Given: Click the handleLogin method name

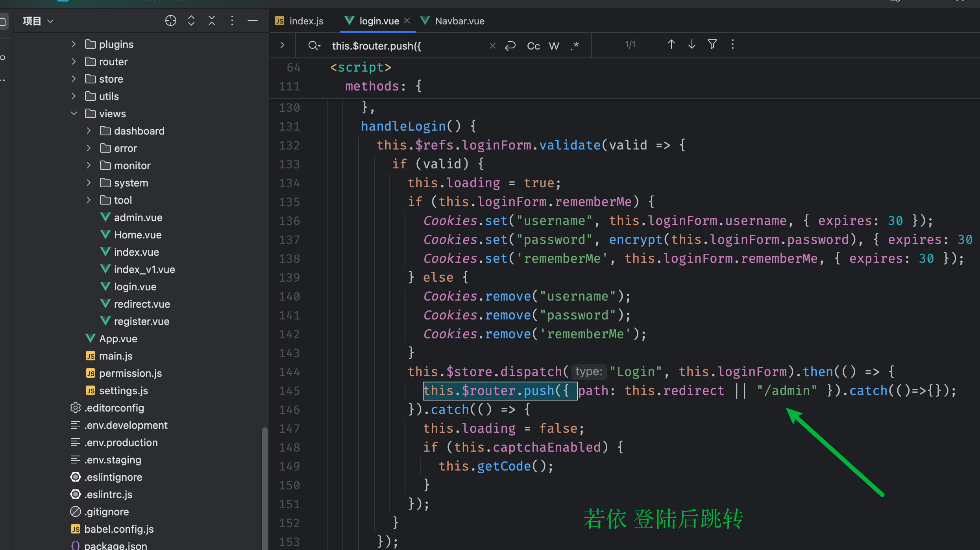Looking at the screenshot, I should [x=403, y=126].
